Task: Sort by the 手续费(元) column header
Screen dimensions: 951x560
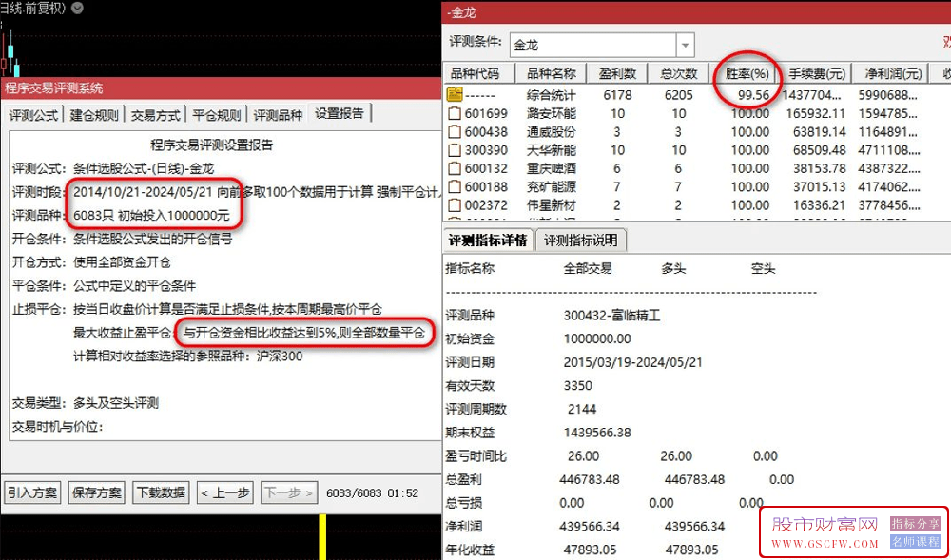Action: [816, 73]
